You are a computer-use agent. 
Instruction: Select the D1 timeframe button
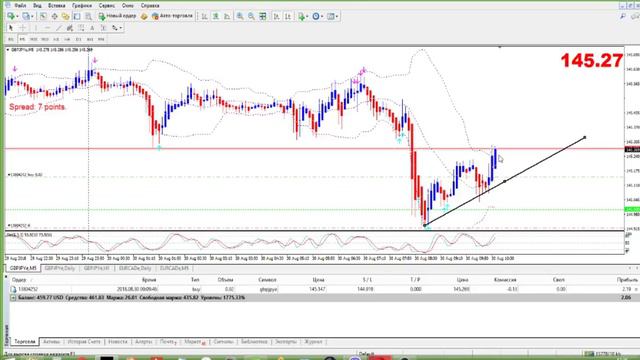78,39
